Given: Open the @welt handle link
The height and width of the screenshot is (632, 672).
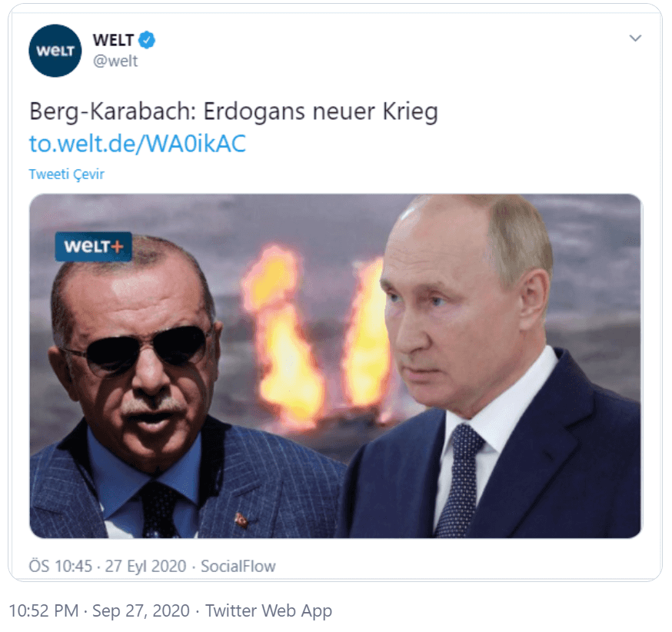Looking at the screenshot, I should click(115, 61).
